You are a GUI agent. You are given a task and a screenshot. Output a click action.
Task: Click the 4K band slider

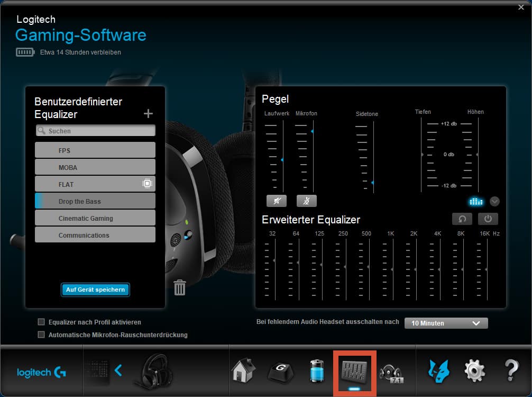click(x=440, y=269)
